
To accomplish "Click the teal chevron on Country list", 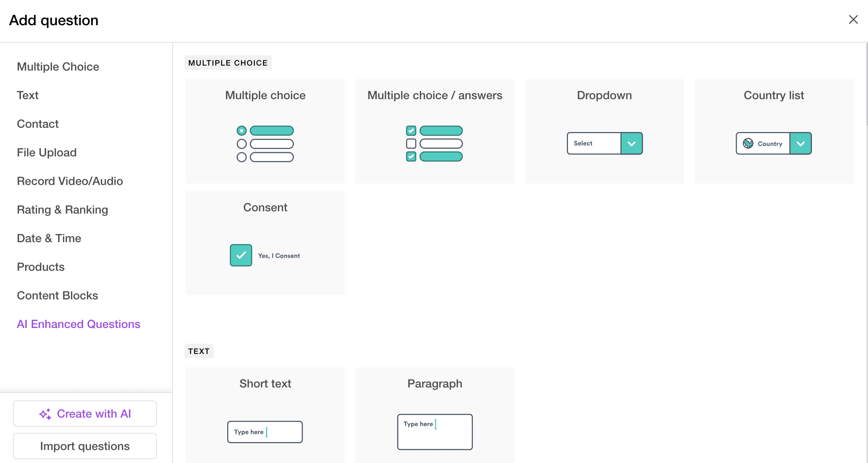I will coord(800,143).
